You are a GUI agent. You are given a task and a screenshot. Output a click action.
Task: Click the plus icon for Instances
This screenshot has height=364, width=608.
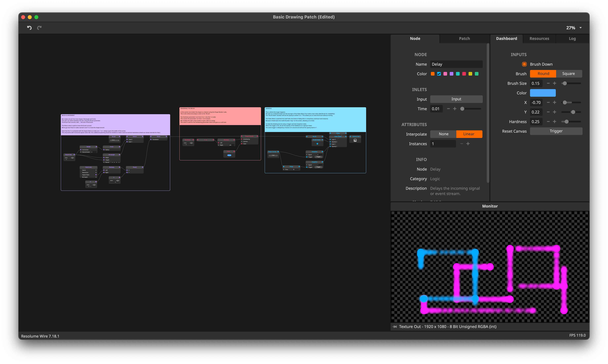[468, 144]
